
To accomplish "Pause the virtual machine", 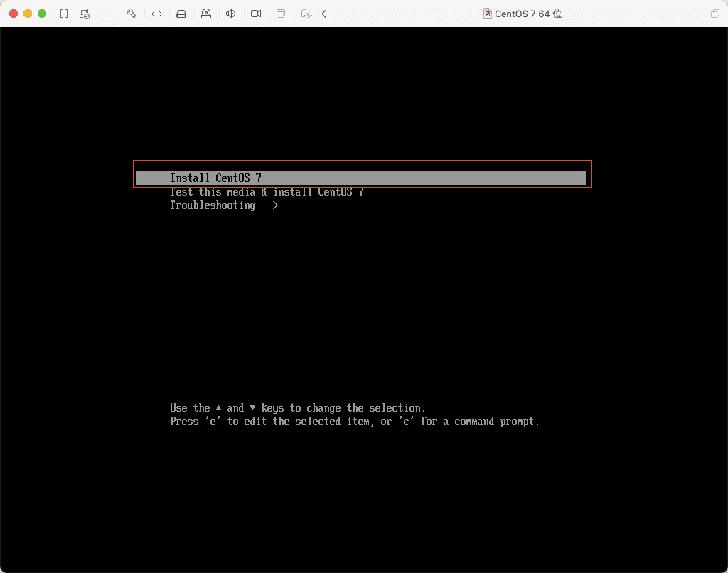I will click(64, 14).
